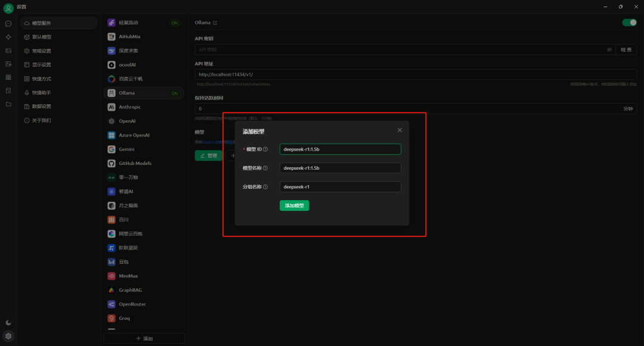644x346 pixels.
Task: Select 智谱AI in the provider list
Action: point(144,191)
